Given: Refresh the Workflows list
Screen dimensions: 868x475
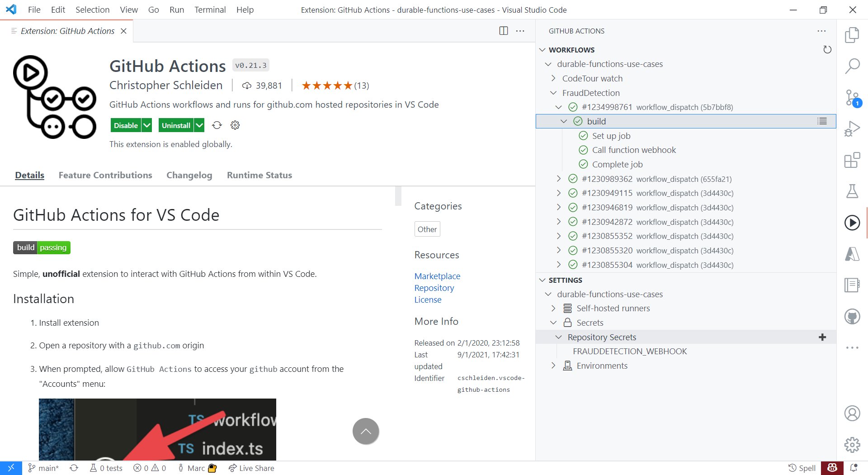Looking at the screenshot, I should 827,50.
